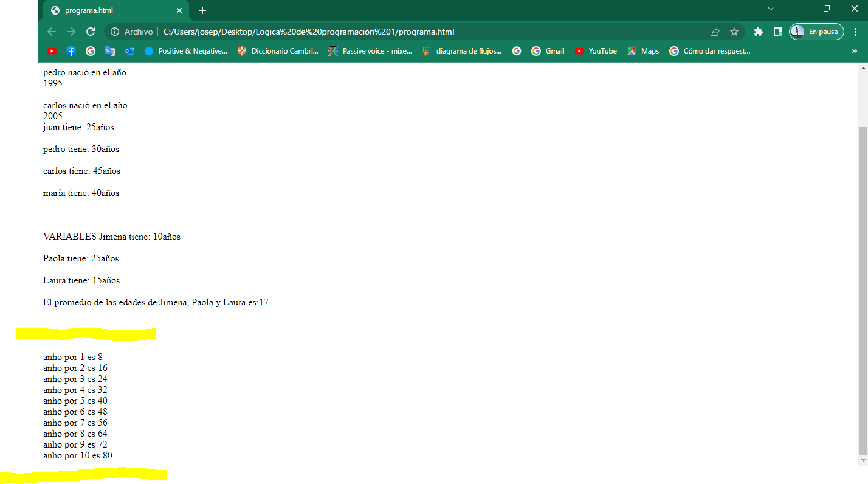Image resolution: width=868 pixels, height=484 pixels.
Task: Click text "maría tiene: 40años"
Action: pos(81,193)
